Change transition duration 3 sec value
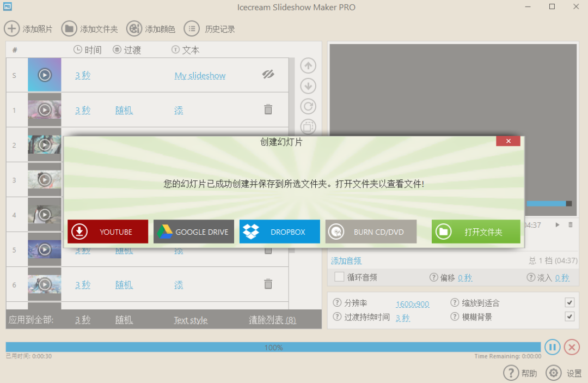Viewport: 588px width, 383px height. pos(403,318)
